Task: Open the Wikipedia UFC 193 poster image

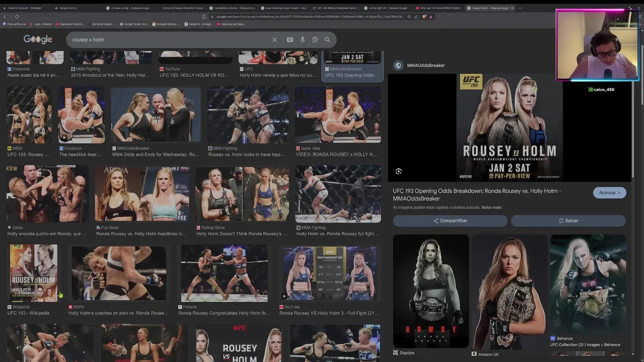Action: (x=33, y=273)
